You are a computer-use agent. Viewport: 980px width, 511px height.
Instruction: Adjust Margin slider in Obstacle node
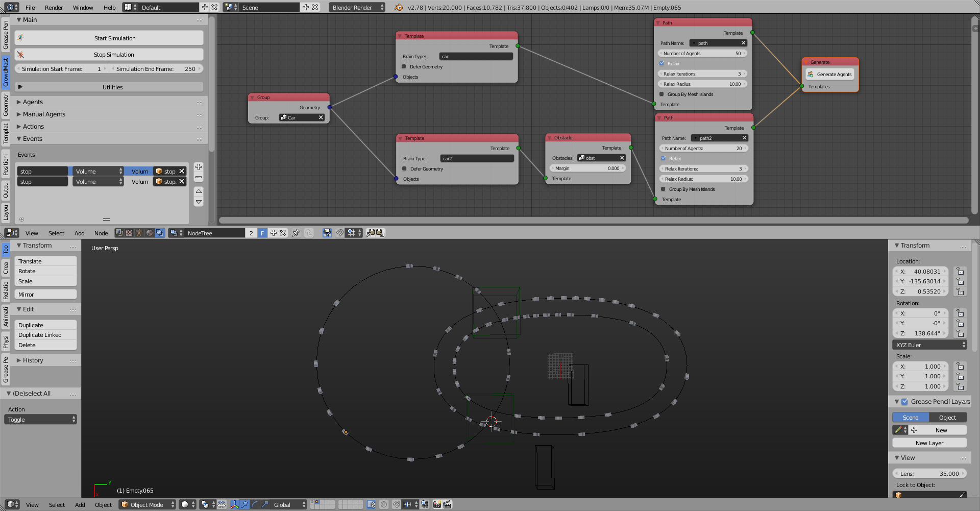click(x=587, y=168)
